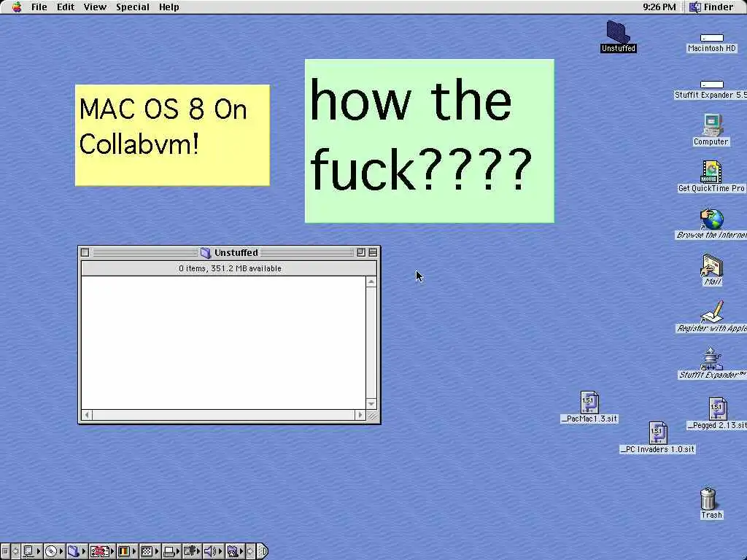Select the Mail alias icon
The height and width of the screenshot is (560, 747).
pos(712,265)
